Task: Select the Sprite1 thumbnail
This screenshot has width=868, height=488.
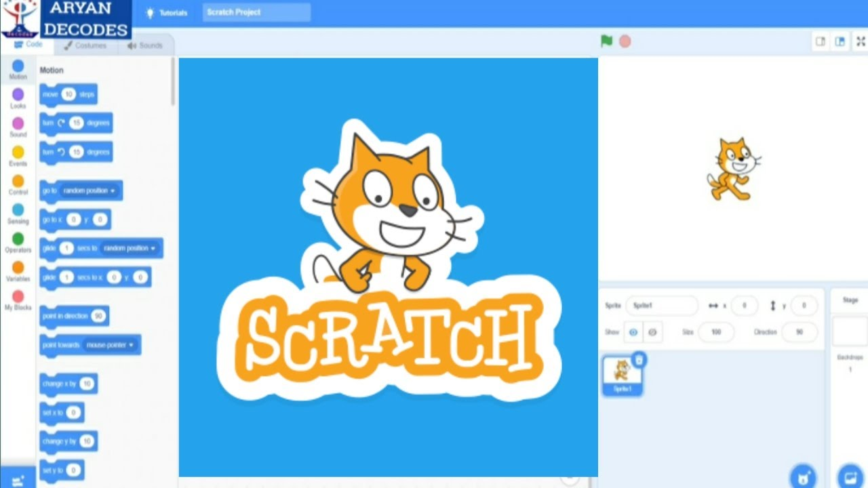Action: pyautogui.click(x=622, y=375)
